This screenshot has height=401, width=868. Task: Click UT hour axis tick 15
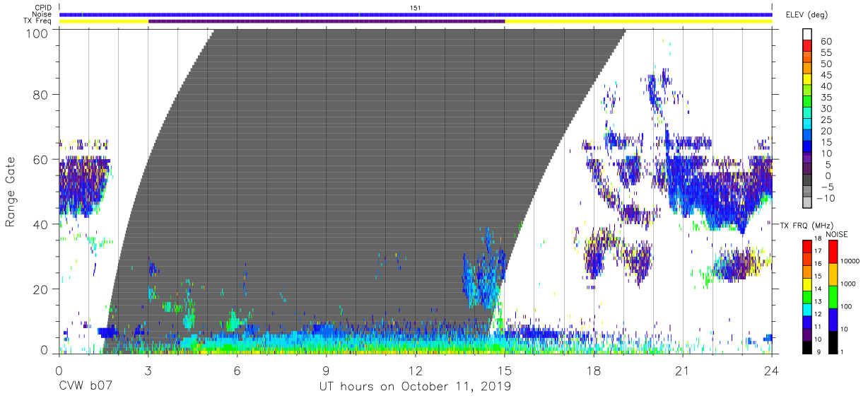(505, 371)
